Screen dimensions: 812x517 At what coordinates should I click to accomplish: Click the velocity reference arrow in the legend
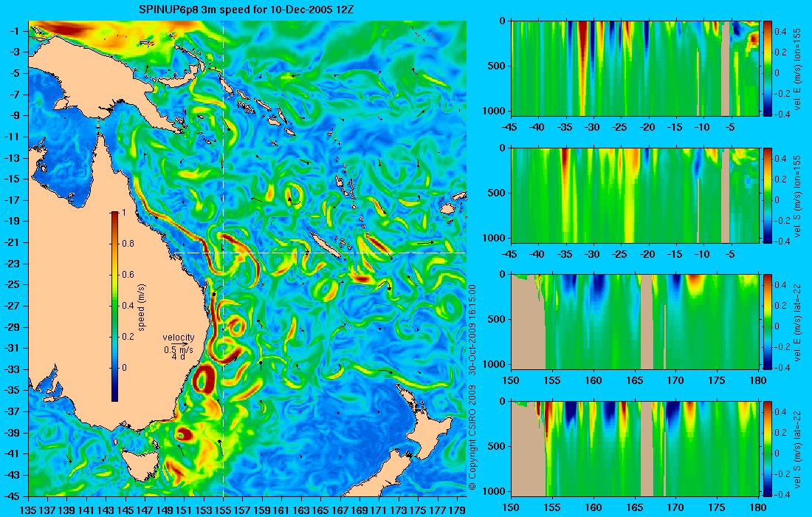181,343
